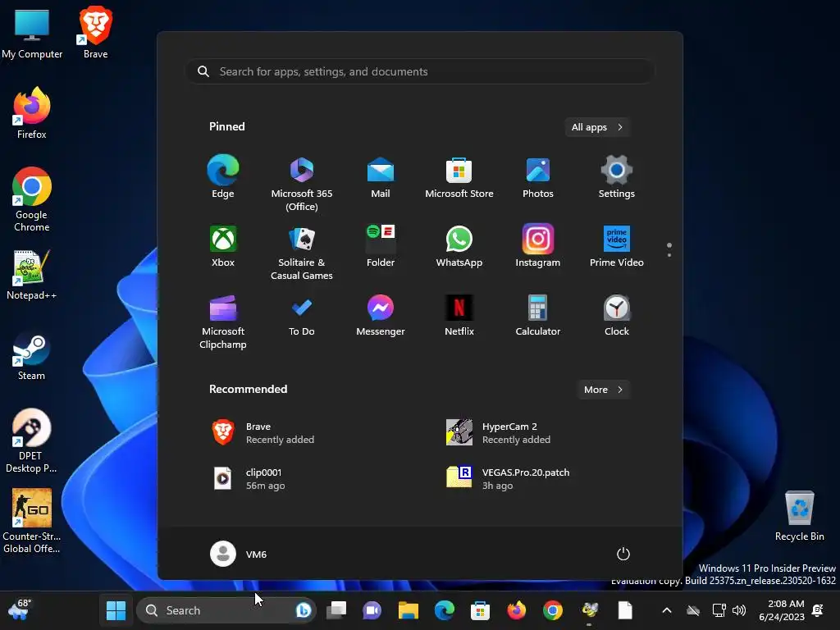Launch the Photos app
The width and height of the screenshot is (840, 630).
tap(538, 177)
